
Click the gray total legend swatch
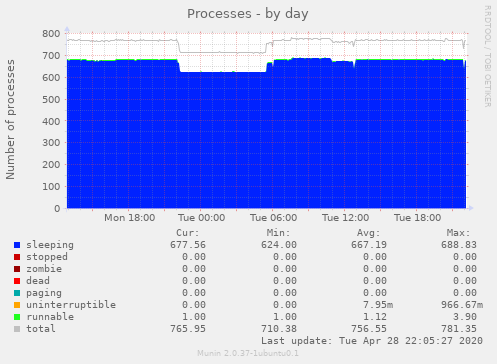click(17, 329)
